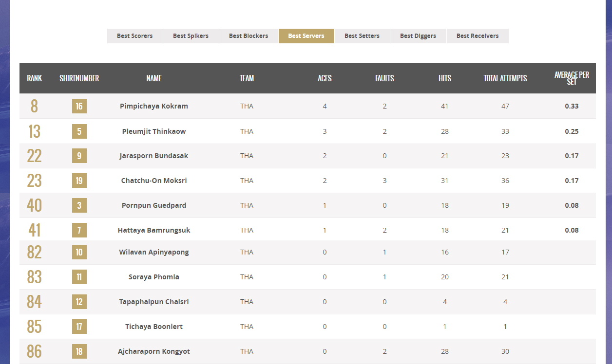Click shirt number badge 3
The width and height of the screenshot is (612, 364).
79,205
